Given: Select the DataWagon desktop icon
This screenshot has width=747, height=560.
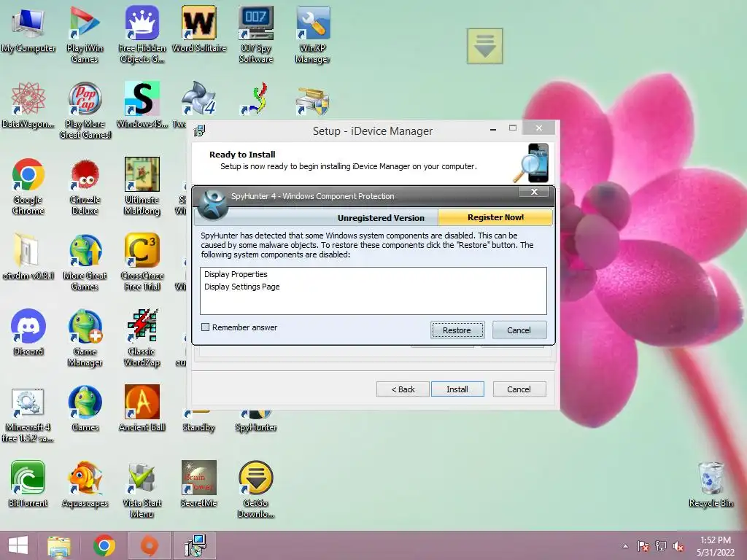Looking at the screenshot, I should (x=28, y=106).
